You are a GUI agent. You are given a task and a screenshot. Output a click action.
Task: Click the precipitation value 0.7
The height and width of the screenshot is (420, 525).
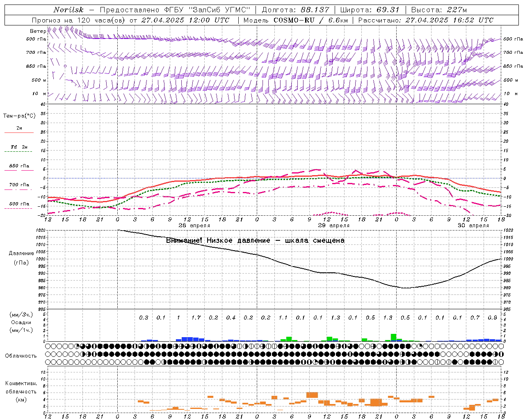point(475,317)
